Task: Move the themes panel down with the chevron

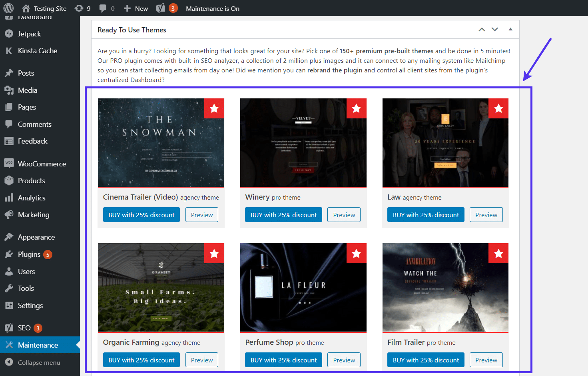Action: (x=495, y=29)
